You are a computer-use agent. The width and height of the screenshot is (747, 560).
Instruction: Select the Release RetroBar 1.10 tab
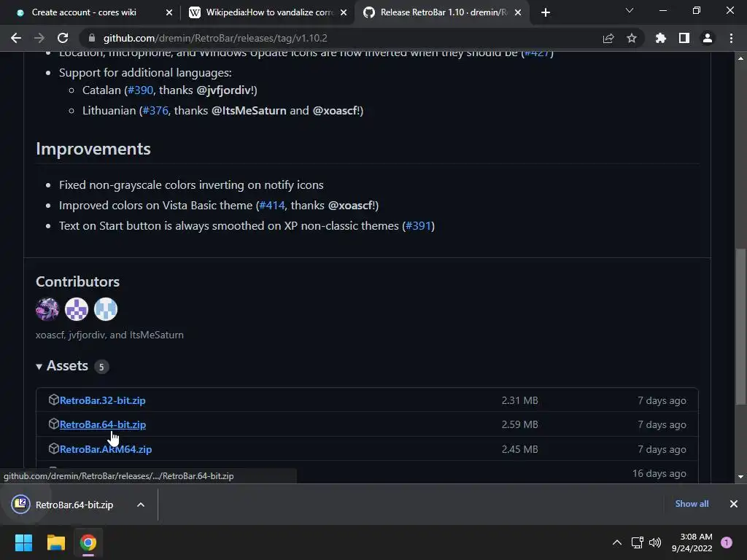pos(444,12)
